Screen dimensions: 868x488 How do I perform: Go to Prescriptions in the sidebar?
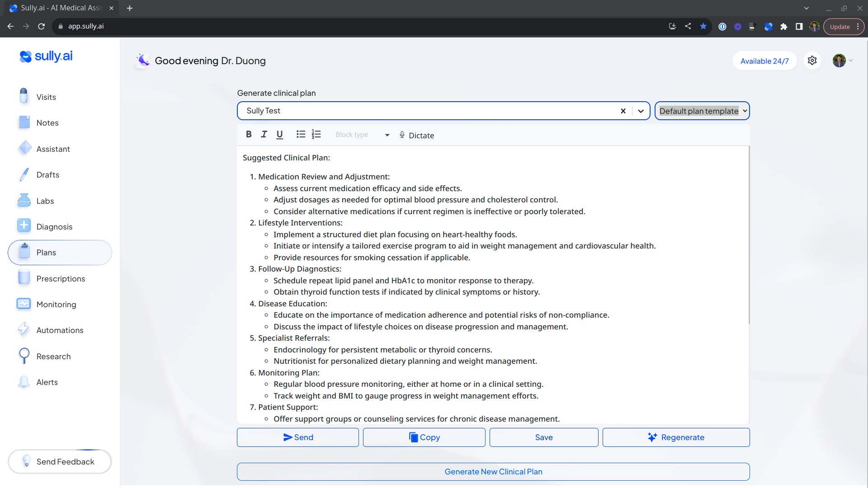click(61, 278)
